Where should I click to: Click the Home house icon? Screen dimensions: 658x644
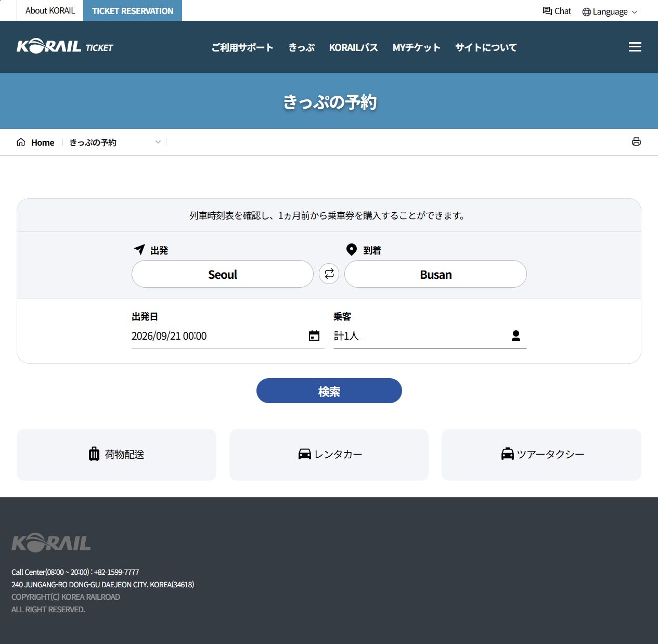[x=21, y=142]
